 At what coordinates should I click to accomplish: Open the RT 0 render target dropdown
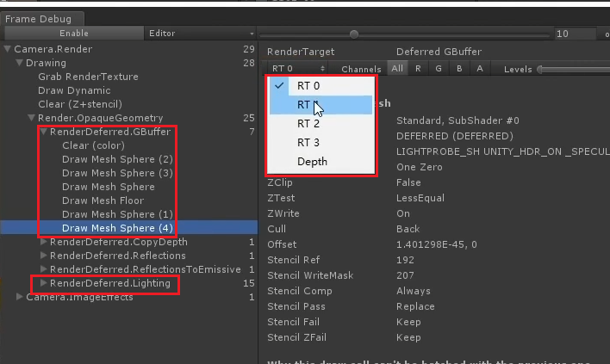298,68
